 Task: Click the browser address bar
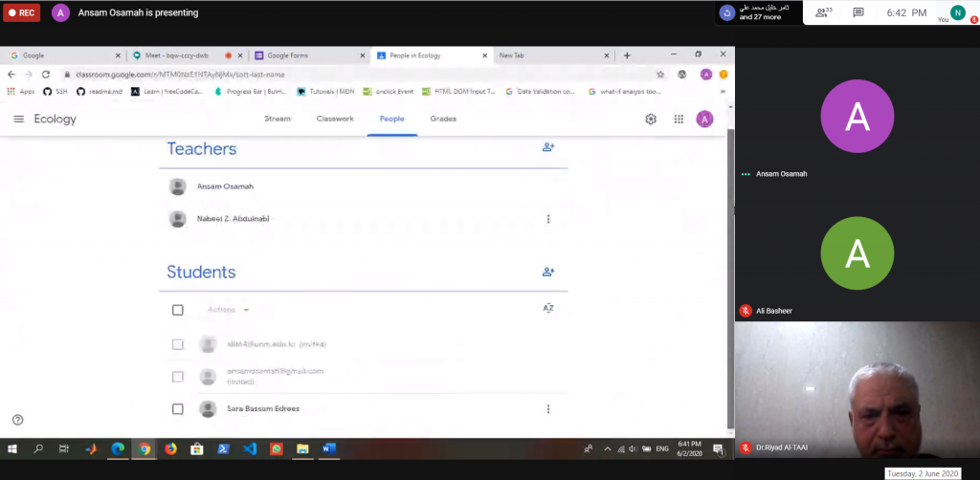pyautogui.click(x=354, y=74)
